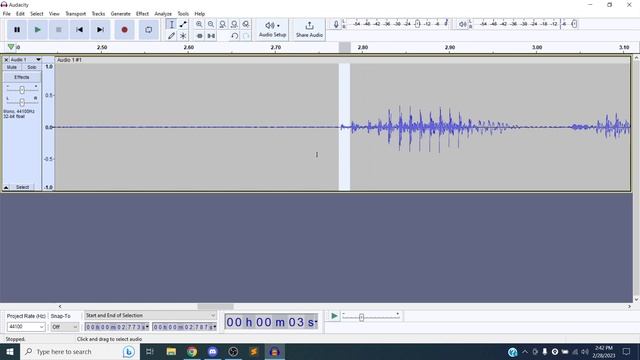
Task: Click the selection end time field
Action: (184, 327)
